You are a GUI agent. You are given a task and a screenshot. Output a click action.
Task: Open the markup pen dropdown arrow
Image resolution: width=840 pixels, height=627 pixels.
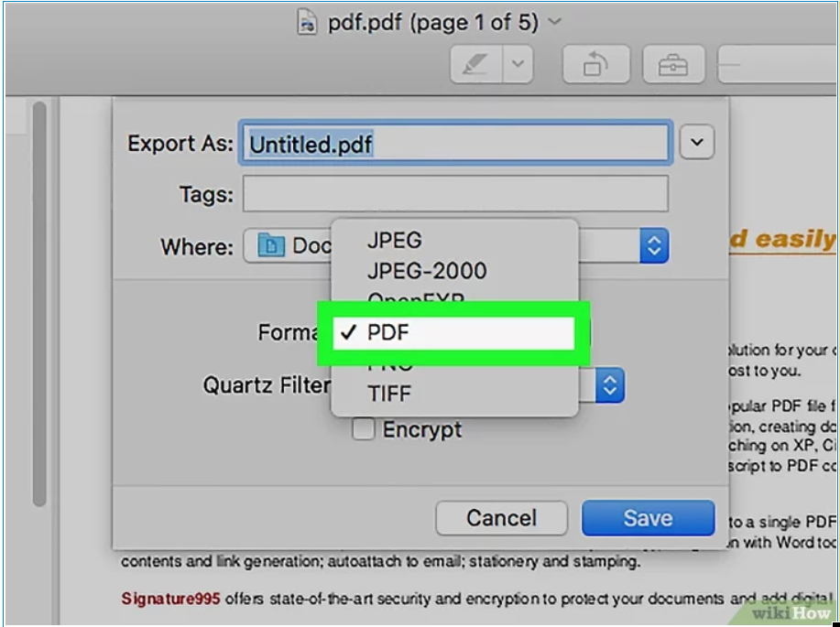click(x=518, y=64)
